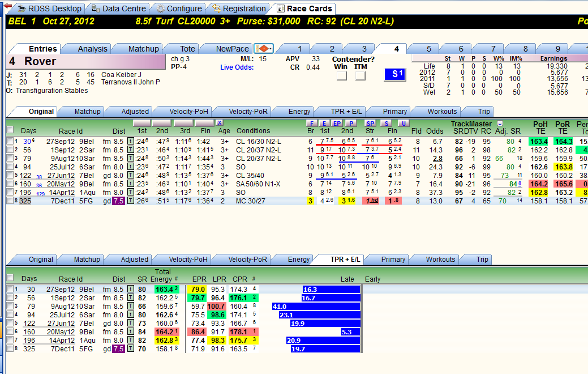Viewport: 588px width, 374px height.
Task: Check the ITM contender checkbox
Action: coord(360,76)
